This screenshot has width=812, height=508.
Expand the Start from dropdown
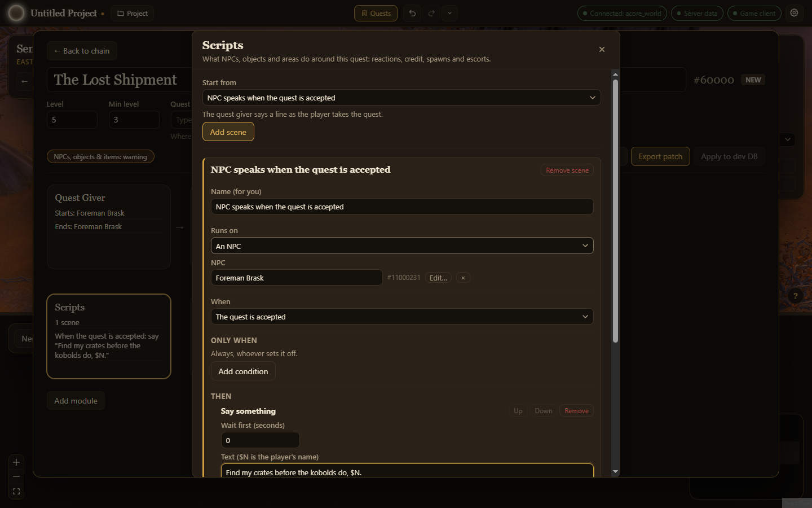(401, 98)
